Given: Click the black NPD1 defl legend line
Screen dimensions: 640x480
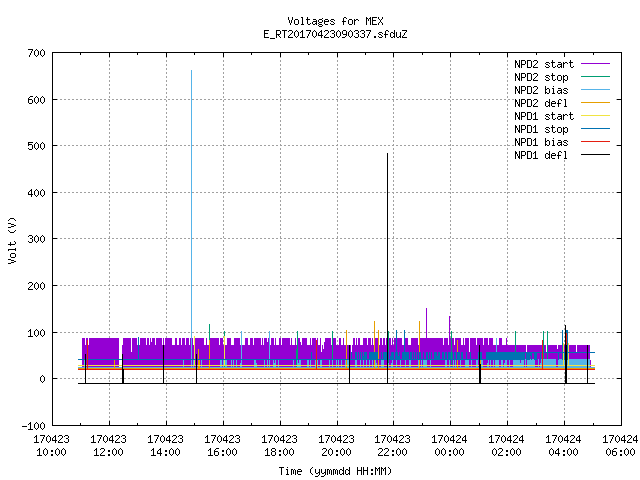Looking at the screenshot, I should point(596,155).
